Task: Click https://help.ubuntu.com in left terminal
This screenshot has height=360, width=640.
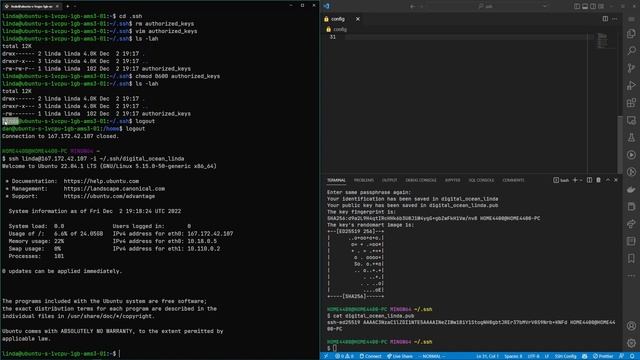Action: 101,181
